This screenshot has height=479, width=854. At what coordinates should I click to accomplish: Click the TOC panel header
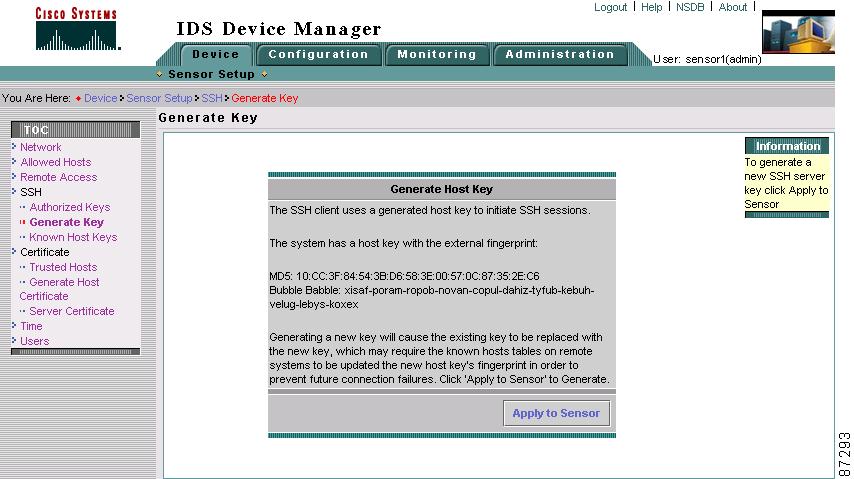click(x=75, y=130)
